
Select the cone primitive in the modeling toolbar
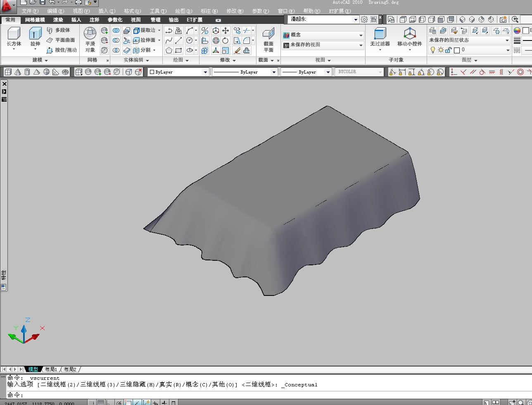pos(18,72)
